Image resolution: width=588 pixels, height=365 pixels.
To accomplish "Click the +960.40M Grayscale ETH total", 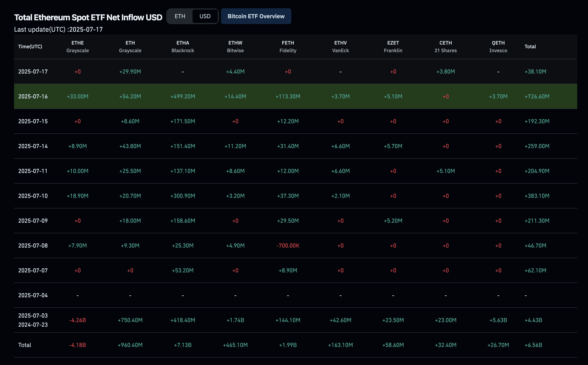I will 130,345.
